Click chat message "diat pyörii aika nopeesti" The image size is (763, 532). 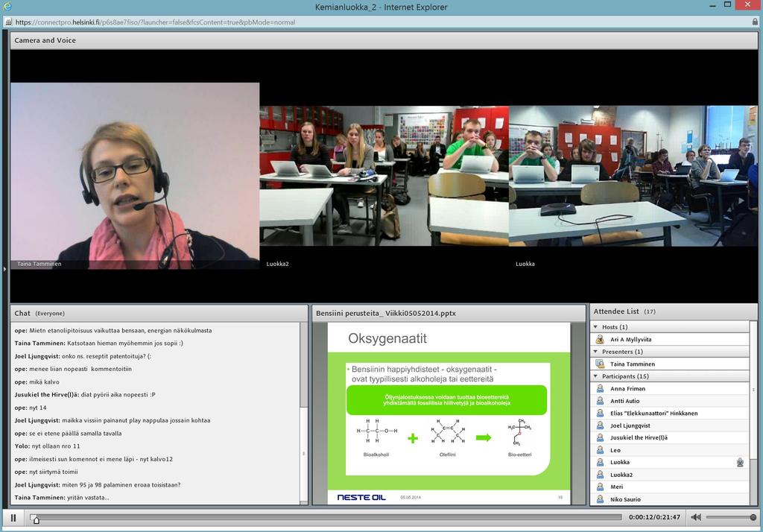[x=85, y=395]
